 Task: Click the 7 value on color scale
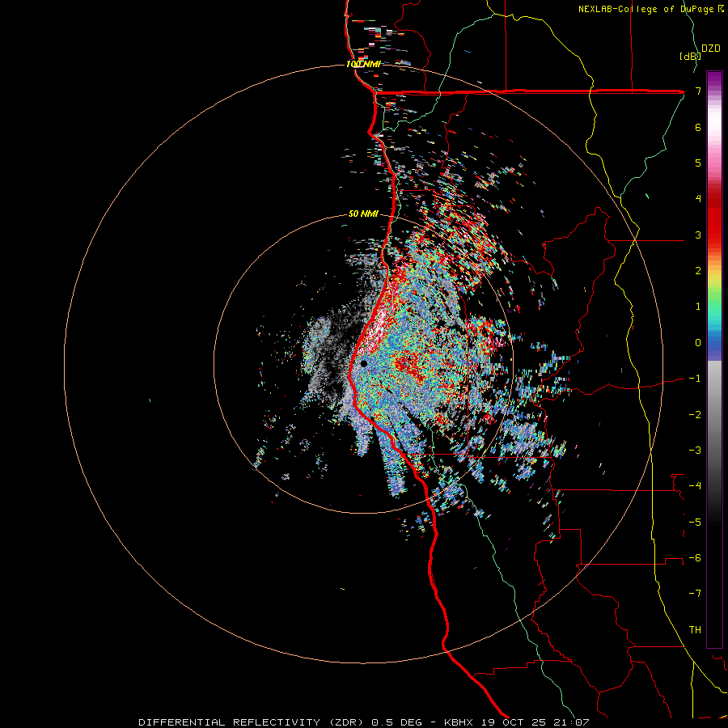tap(698, 91)
